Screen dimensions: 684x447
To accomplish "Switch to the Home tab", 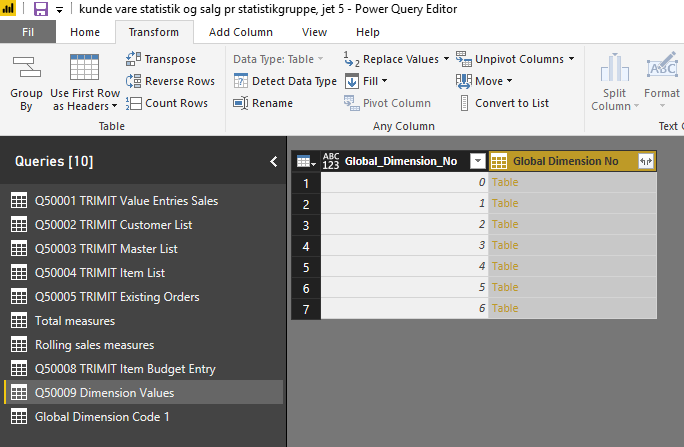I will (x=85, y=32).
